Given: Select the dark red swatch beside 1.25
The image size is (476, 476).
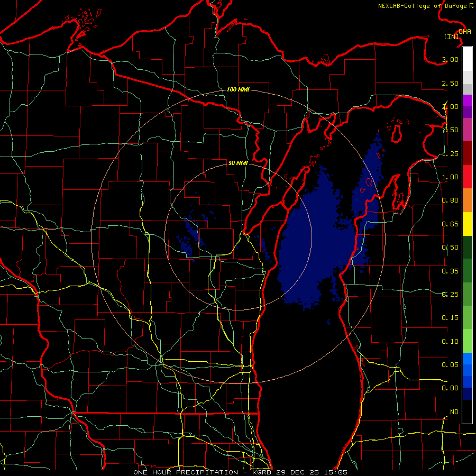Looking at the screenshot, I should point(467,153).
